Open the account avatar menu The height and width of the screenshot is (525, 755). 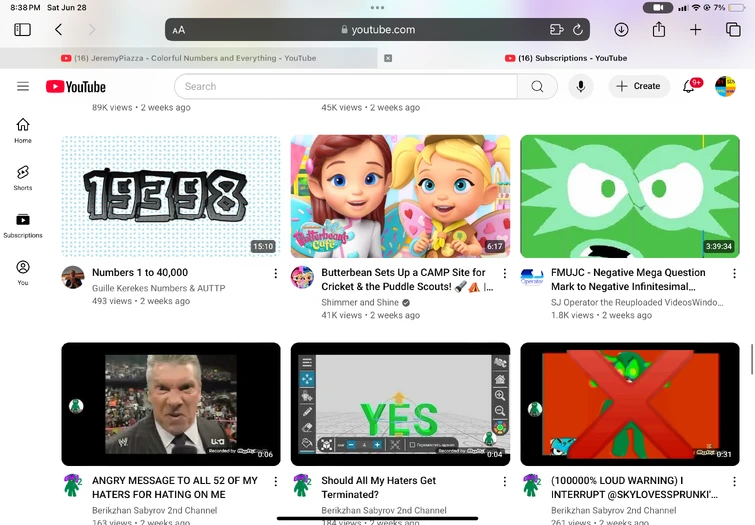point(725,86)
